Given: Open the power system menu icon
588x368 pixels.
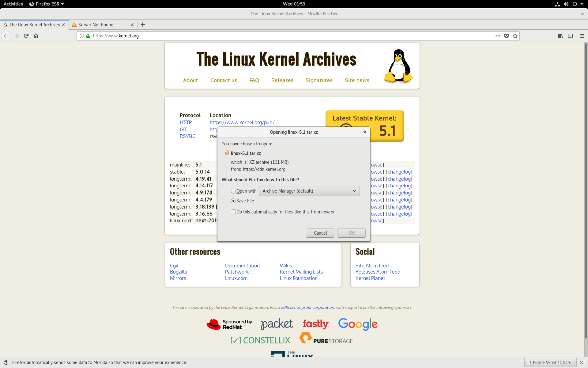Looking at the screenshot, I should tap(575, 4).
